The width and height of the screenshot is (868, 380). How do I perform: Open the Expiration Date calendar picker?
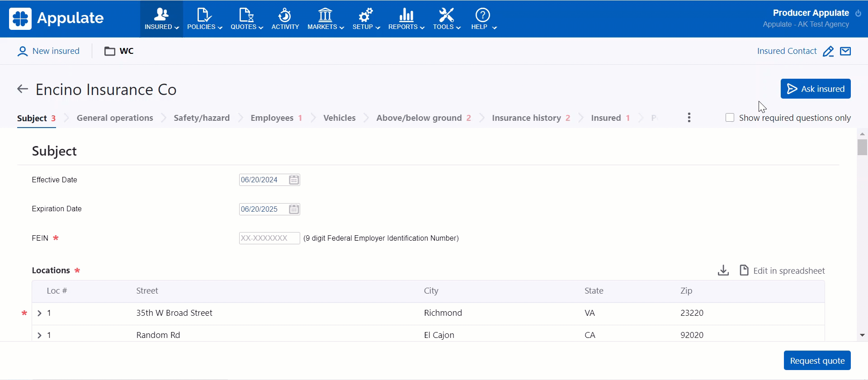(x=294, y=209)
